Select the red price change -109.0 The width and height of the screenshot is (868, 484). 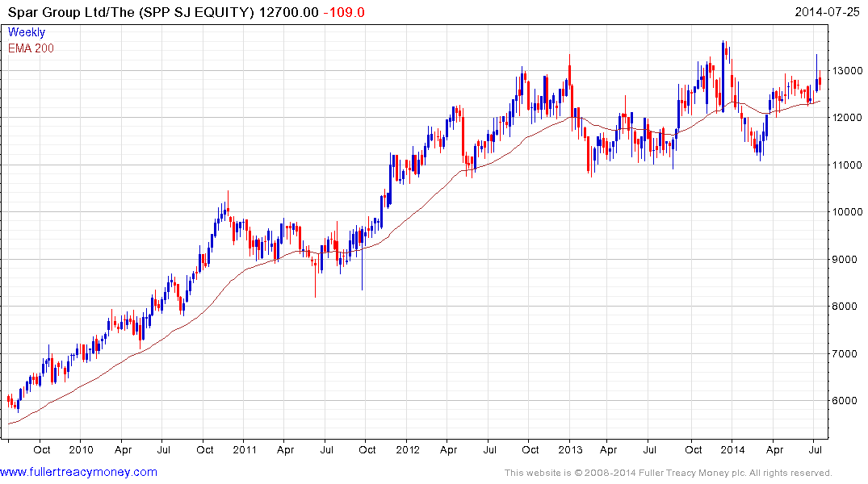344,12
